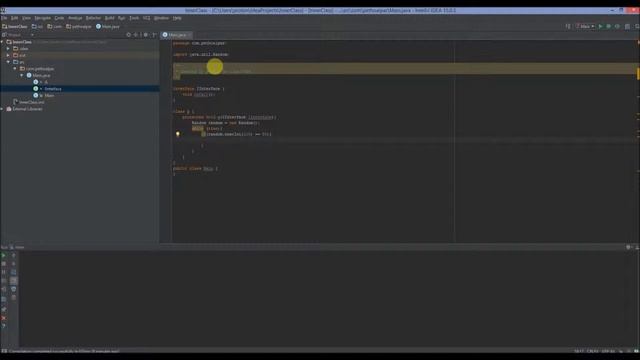Screen dimensions: 640x360
Task: Close the Main.java editor tab
Action: [189, 35]
